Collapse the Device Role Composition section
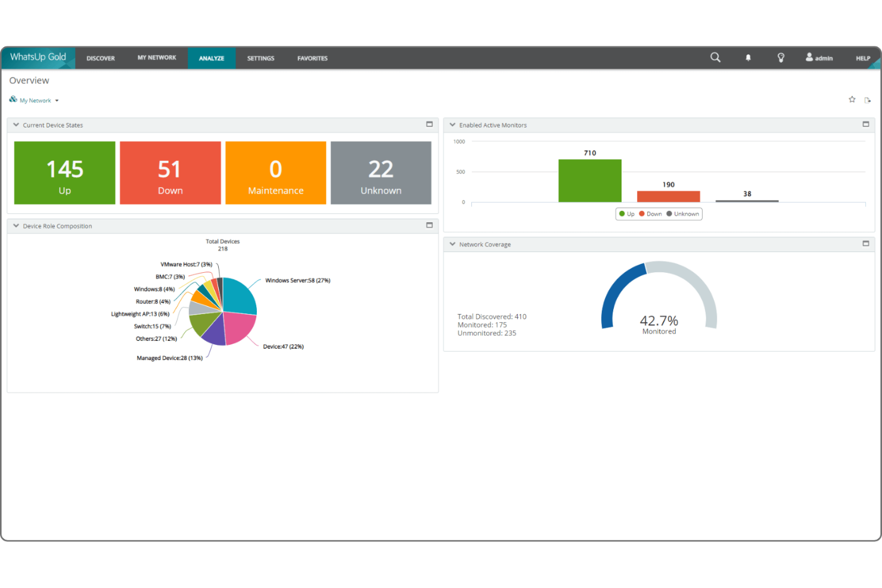Screen dimensions: 882x588 16,226
